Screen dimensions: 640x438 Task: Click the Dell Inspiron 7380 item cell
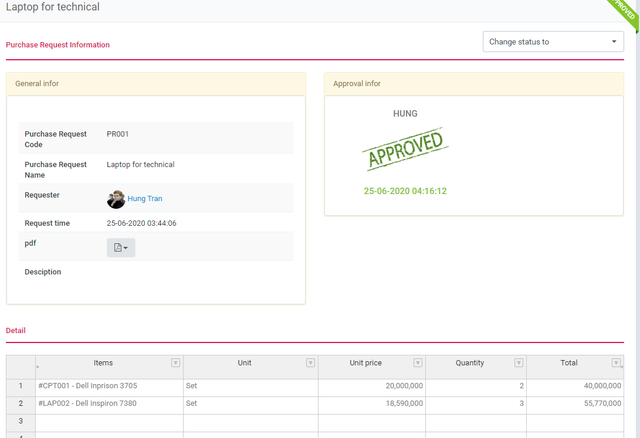tap(109, 403)
